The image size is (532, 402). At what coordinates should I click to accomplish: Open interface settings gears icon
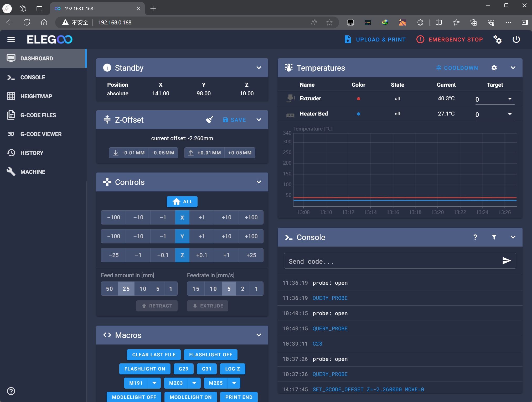(497, 39)
